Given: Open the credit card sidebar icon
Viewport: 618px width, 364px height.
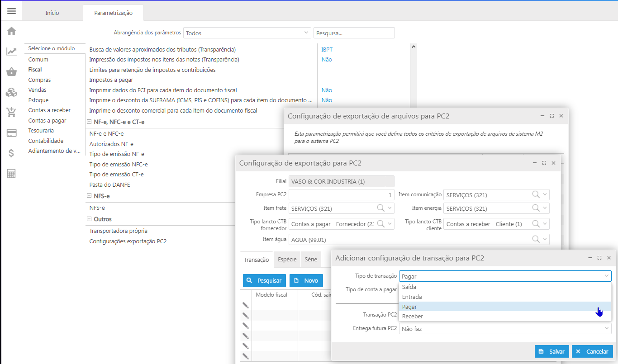Looking at the screenshot, I should [x=11, y=133].
